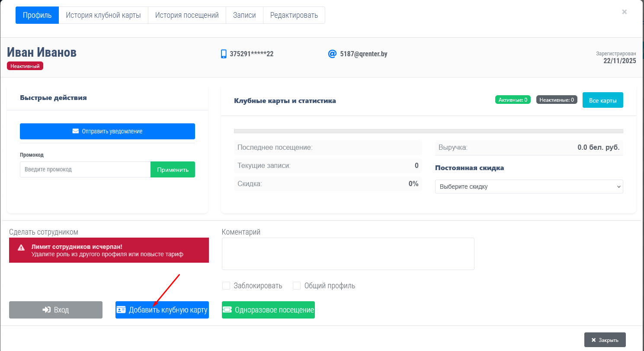Image resolution: width=644 pixels, height=351 pixels.
Task: Click the gray club card progress bar
Action: [428, 131]
